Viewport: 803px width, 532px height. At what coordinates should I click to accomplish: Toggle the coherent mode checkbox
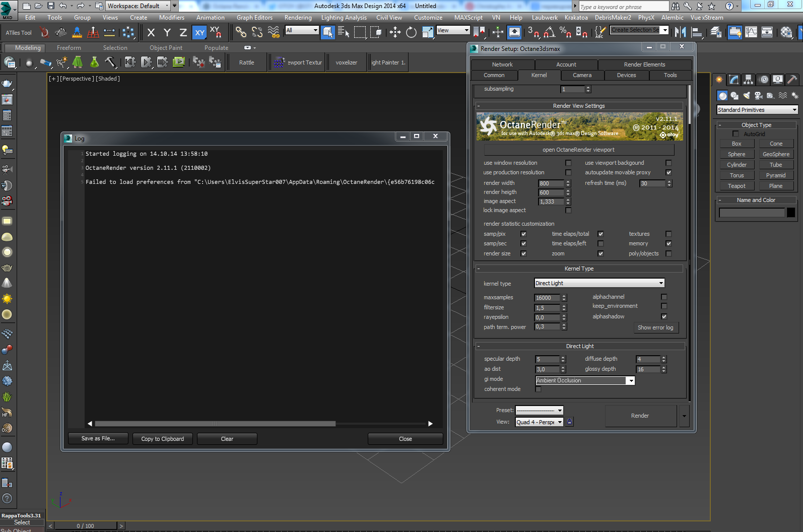[x=538, y=389]
